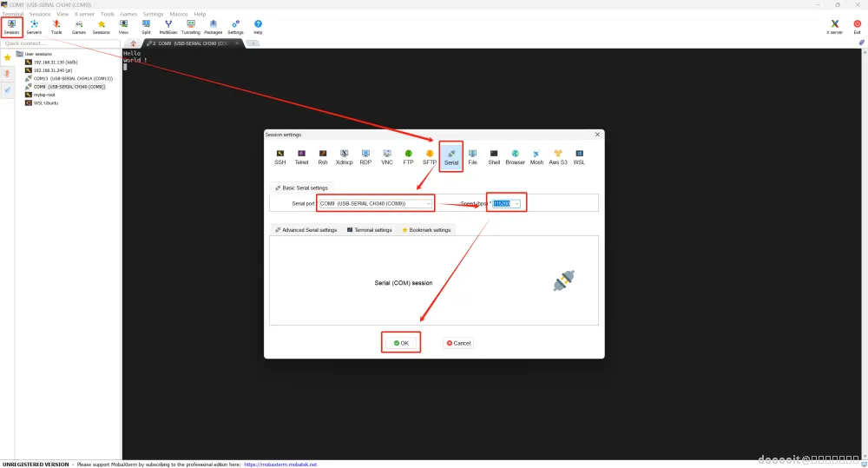Click the sidebar star sessions icon
Viewport: 868px width, 468px height.
point(7,57)
